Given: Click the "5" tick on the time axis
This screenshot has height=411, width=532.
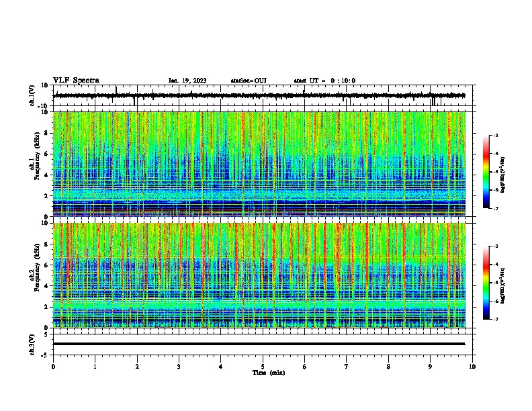Looking at the screenshot, I should pos(263,367).
